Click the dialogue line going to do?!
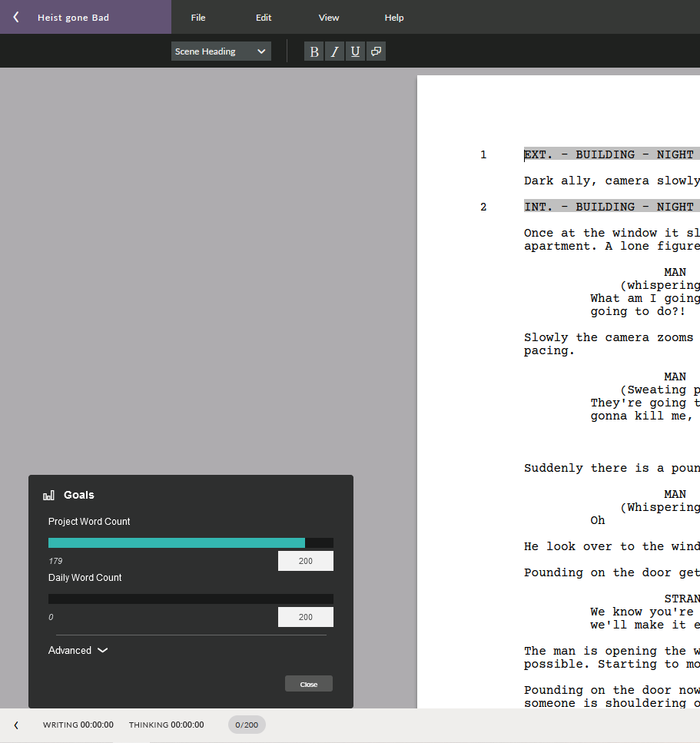Image resolution: width=700 pixels, height=743 pixels. [x=638, y=311]
